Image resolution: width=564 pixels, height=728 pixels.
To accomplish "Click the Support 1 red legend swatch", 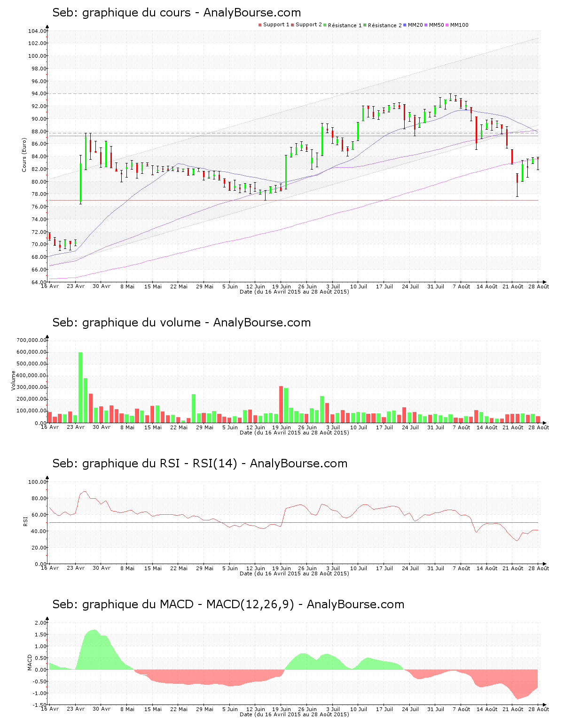I will (x=260, y=25).
